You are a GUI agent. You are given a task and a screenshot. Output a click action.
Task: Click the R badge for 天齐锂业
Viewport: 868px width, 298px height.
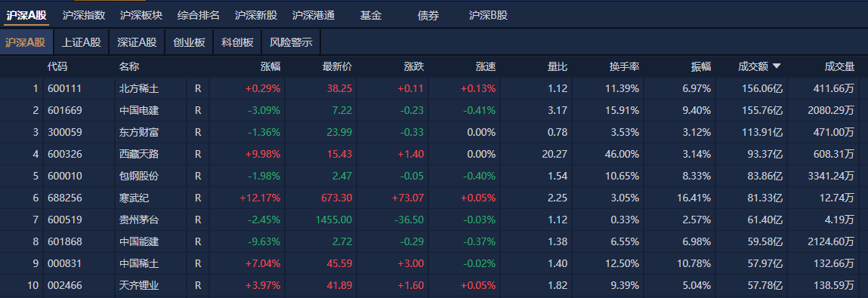[x=198, y=286]
